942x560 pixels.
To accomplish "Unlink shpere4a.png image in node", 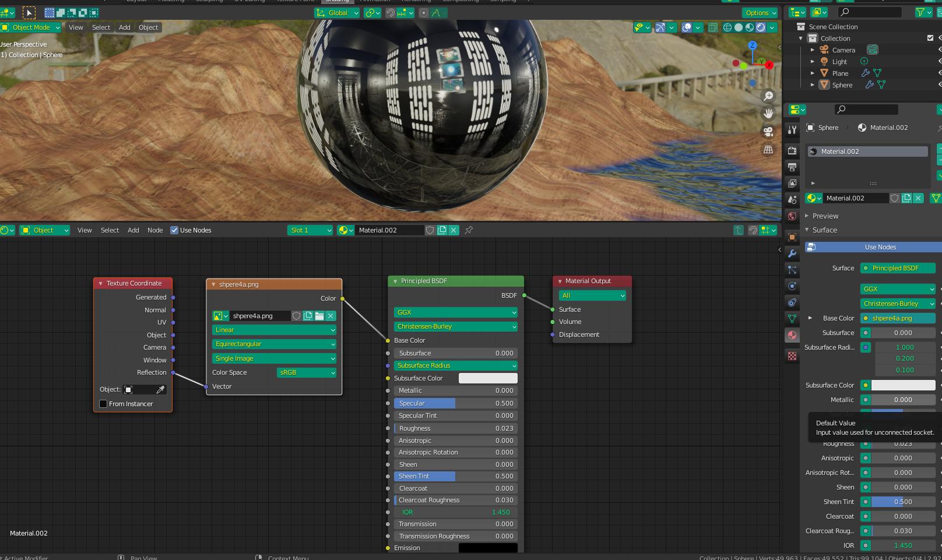I will [331, 316].
